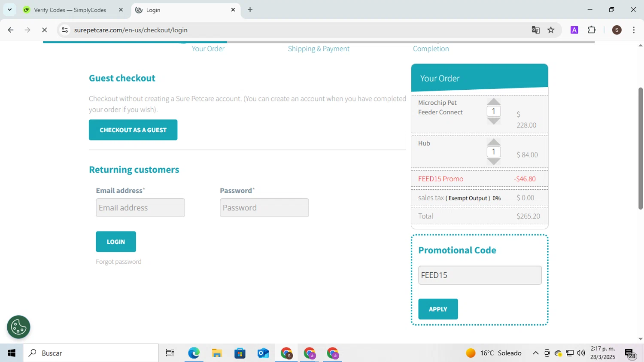This screenshot has width=644, height=362.
Task: Click the cookie settings icon
Action: tap(18, 327)
